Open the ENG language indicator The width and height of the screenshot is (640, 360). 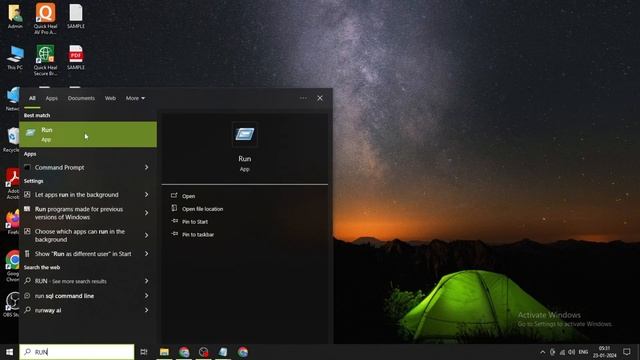[583, 352]
